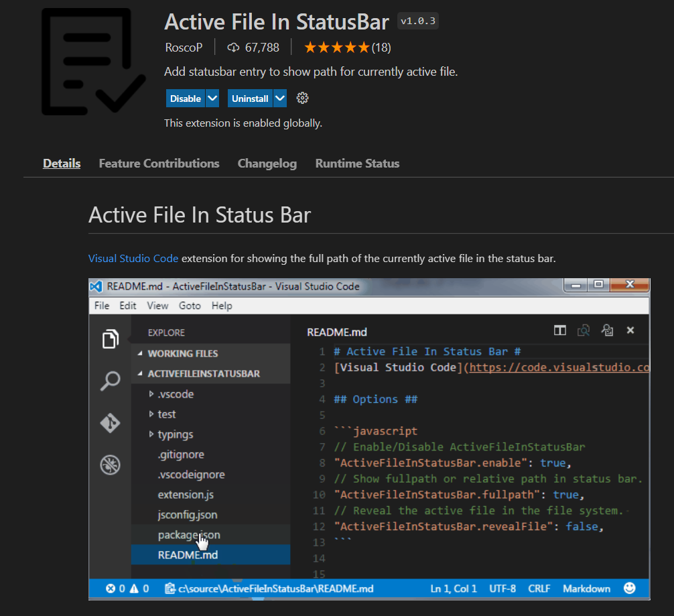674x616 pixels.
Task: Click CRLF line ending status entry
Action: (539, 589)
